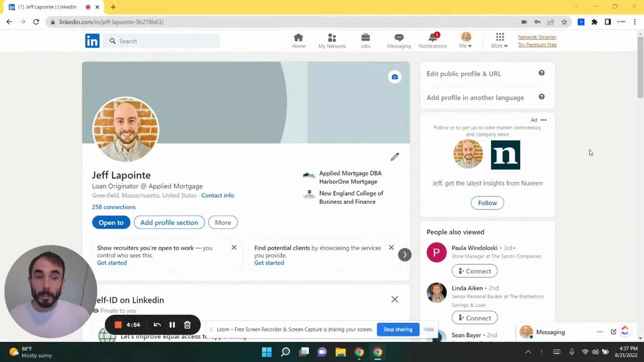Open the More profile options
644x362 pixels.
click(x=223, y=223)
